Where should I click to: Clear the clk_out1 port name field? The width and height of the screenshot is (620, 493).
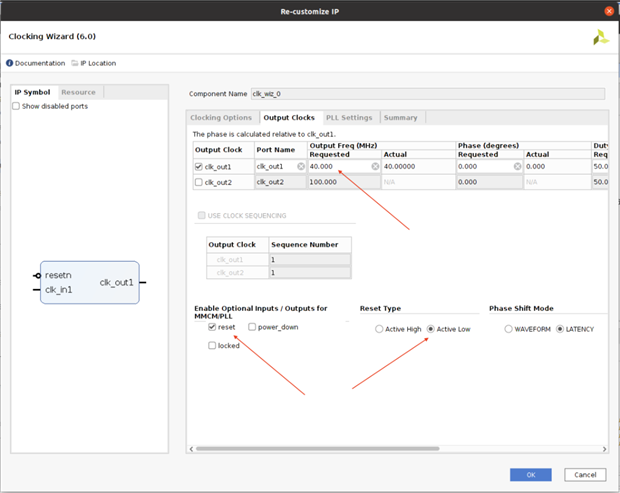[300, 166]
